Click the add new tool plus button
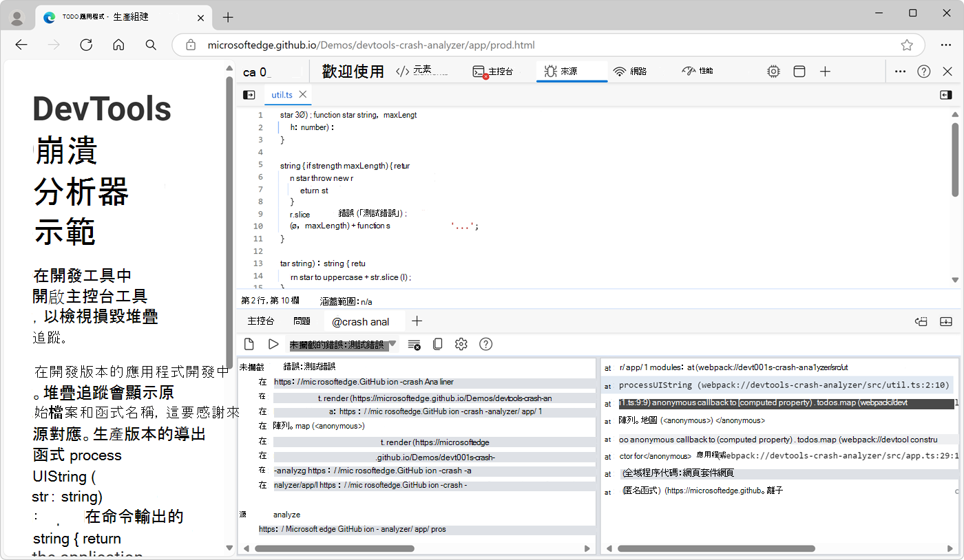 (825, 71)
